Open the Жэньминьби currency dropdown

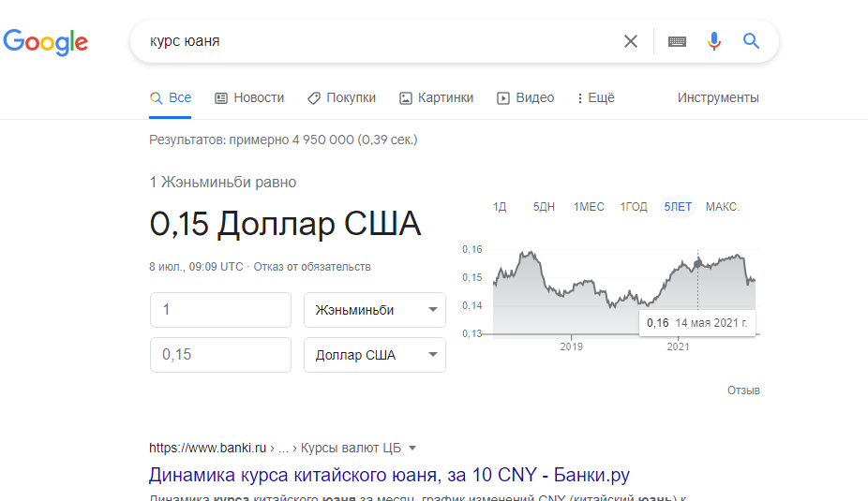pyautogui.click(x=375, y=310)
